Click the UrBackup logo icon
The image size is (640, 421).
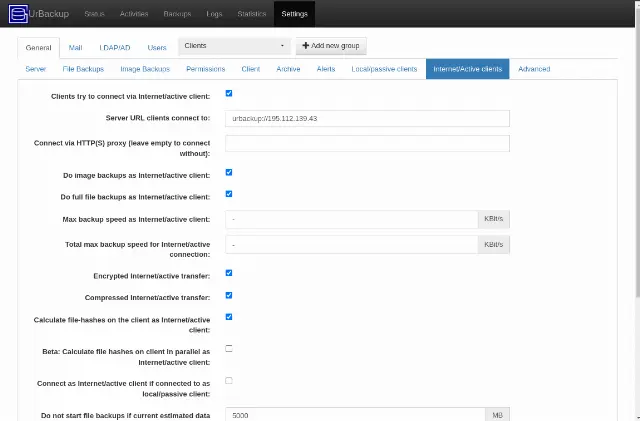[18, 14]
